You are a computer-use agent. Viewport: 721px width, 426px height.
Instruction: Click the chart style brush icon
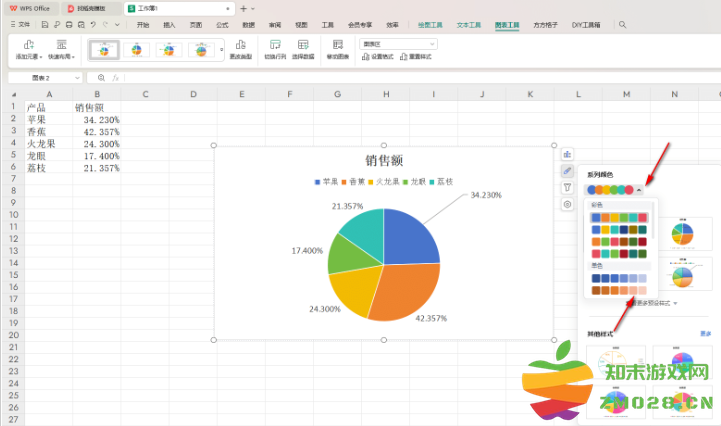pyautogui.click(x=567, y=171)
